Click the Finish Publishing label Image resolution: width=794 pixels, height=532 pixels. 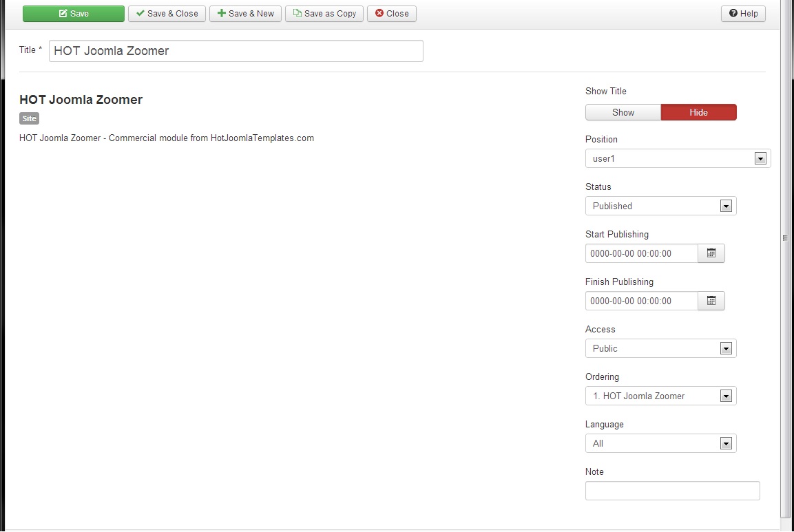[619, 282]
